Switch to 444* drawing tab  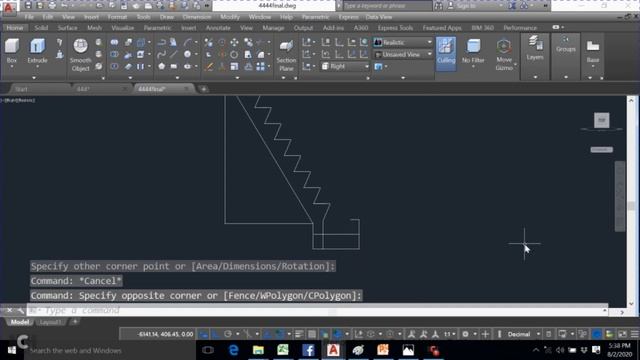(x=83, y=89)
